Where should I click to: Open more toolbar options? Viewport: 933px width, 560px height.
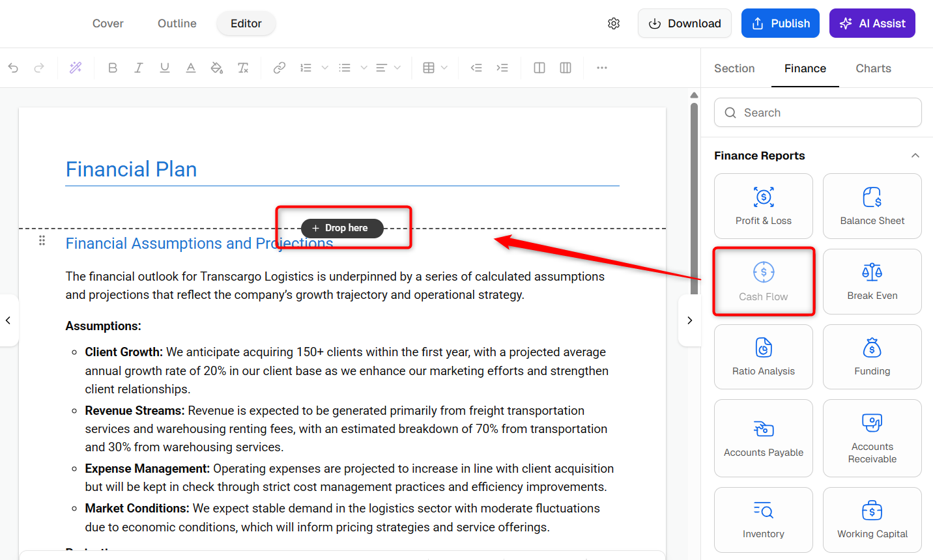pos(602,68)
